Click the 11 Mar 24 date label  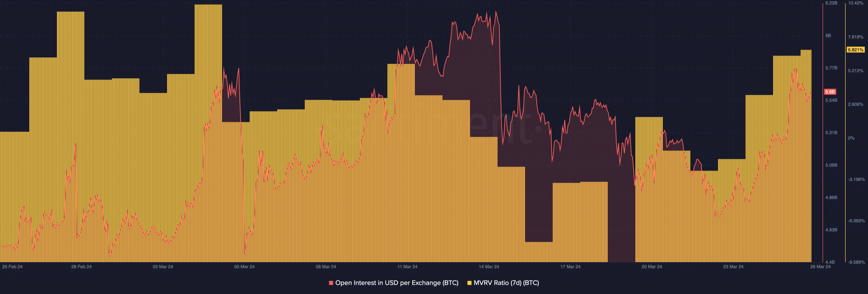[x=407, y=267]
